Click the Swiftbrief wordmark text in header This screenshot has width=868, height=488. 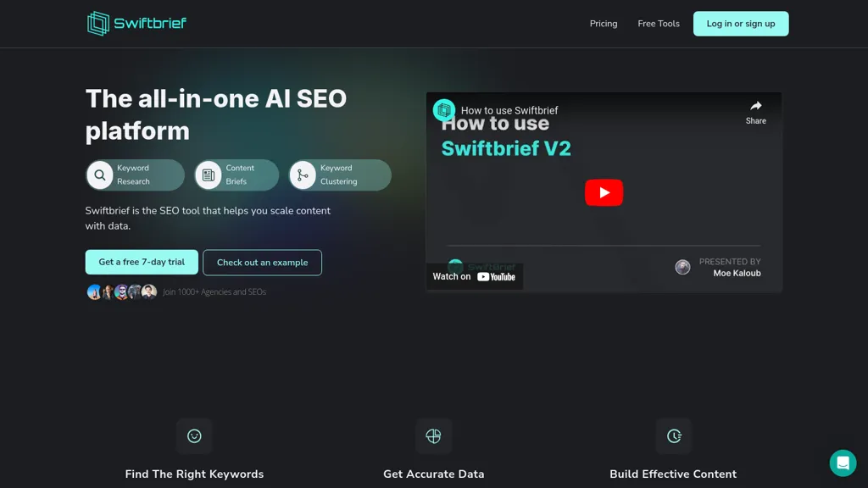tap(150, 23)
